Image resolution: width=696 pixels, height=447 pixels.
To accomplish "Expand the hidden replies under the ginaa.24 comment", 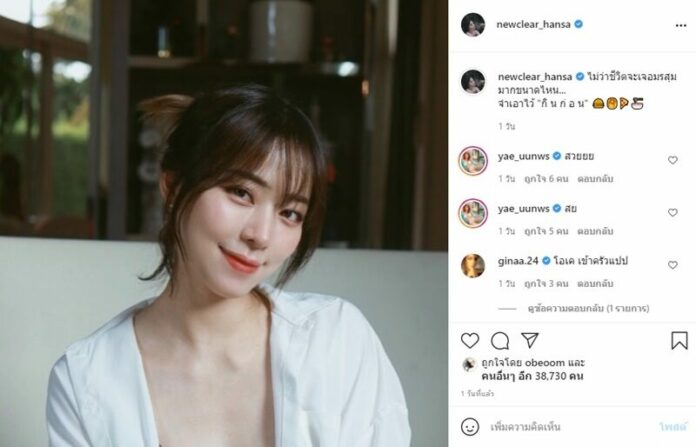I will 588,308.
